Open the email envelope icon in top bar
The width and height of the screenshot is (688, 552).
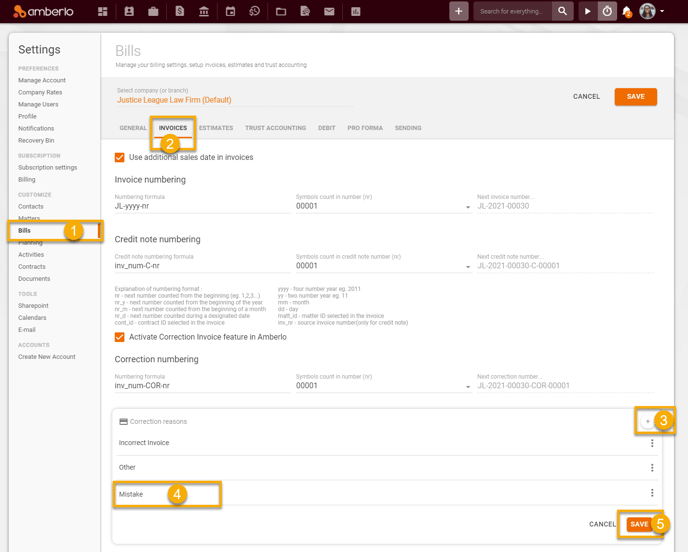pos(329,12)
